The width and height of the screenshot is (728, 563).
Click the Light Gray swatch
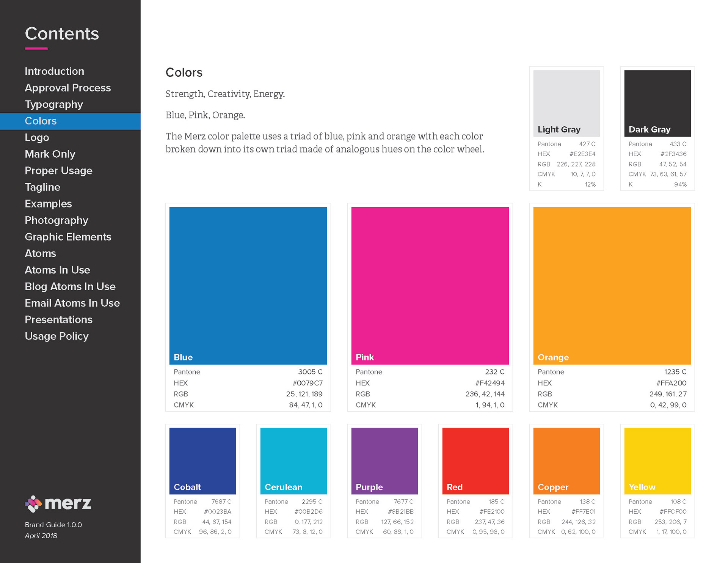[566, 103]
